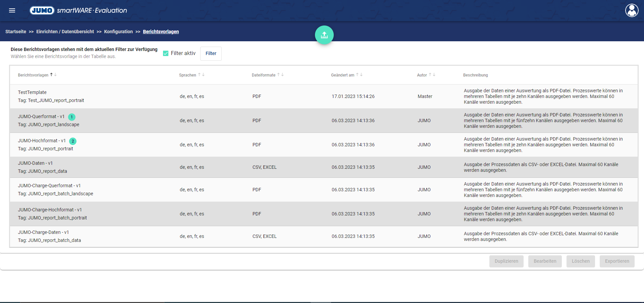Click badge 1 next to JUMO-Querformat
The width and height of the screenshot is (644, 303).
[72, 117]
